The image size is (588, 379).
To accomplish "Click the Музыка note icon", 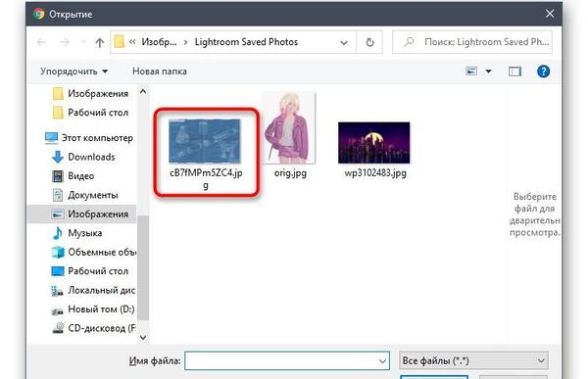I will pos(58,233).
